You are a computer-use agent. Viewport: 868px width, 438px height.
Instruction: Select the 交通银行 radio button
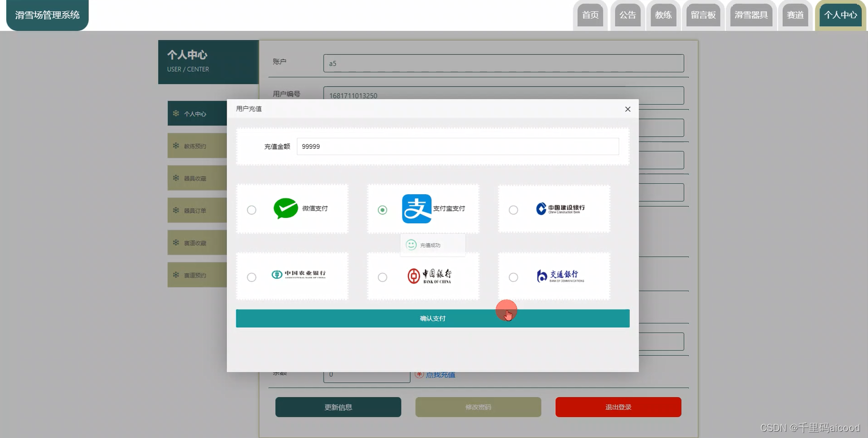point(514,277)
